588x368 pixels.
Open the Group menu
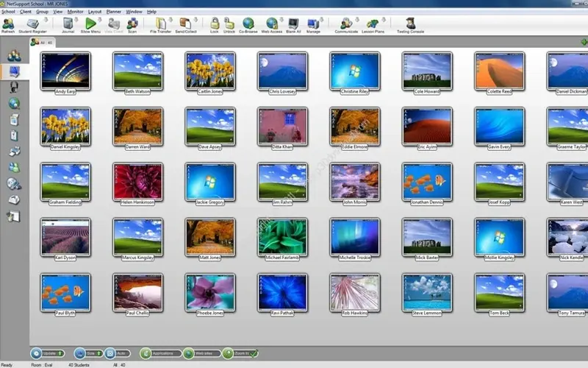coord(42,12)
